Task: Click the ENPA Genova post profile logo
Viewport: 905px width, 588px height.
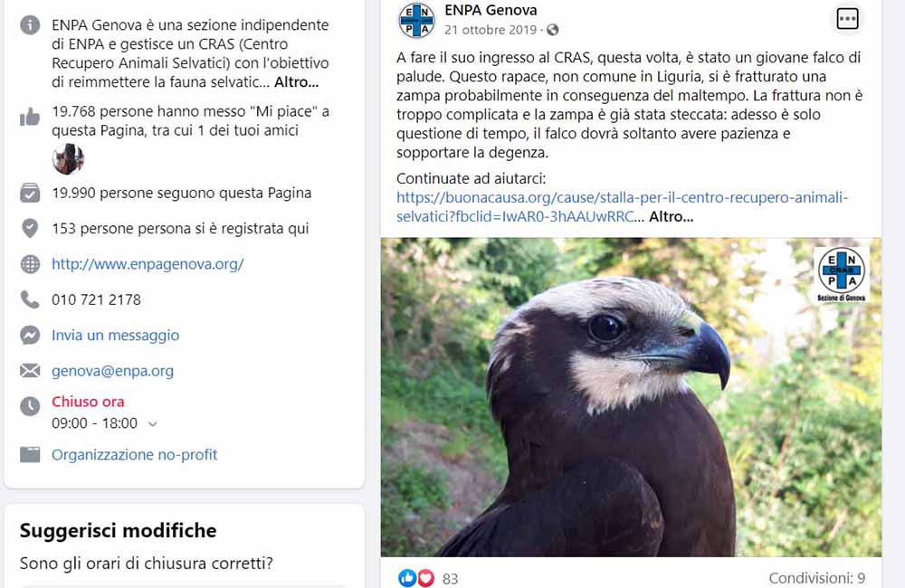Action: [416, 20]
